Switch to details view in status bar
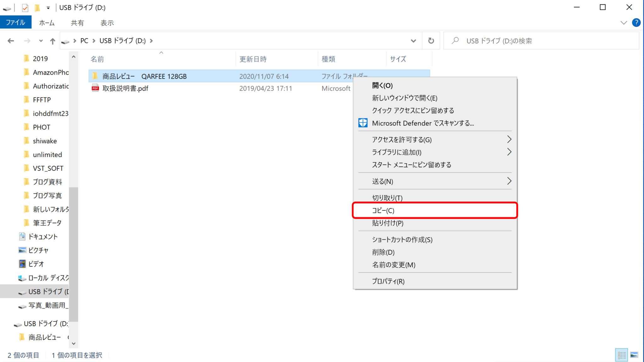Viewport: 644px width, 362px height. pos(621,355)
